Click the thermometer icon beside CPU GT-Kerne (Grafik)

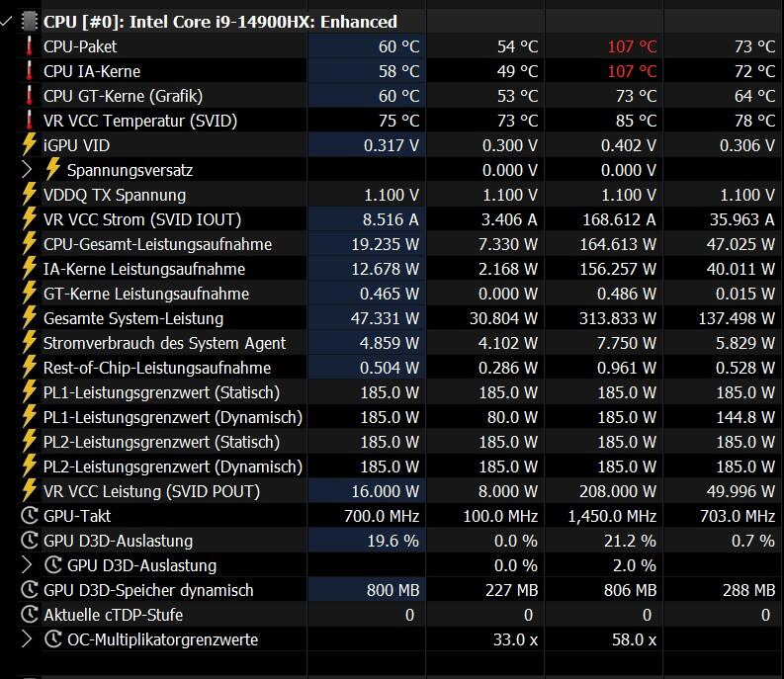(x=30, y=96)
